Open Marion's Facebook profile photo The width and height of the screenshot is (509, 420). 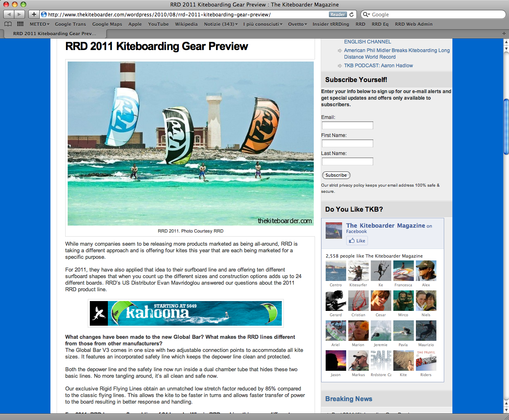pyautogui.click(x=358, y=331)
